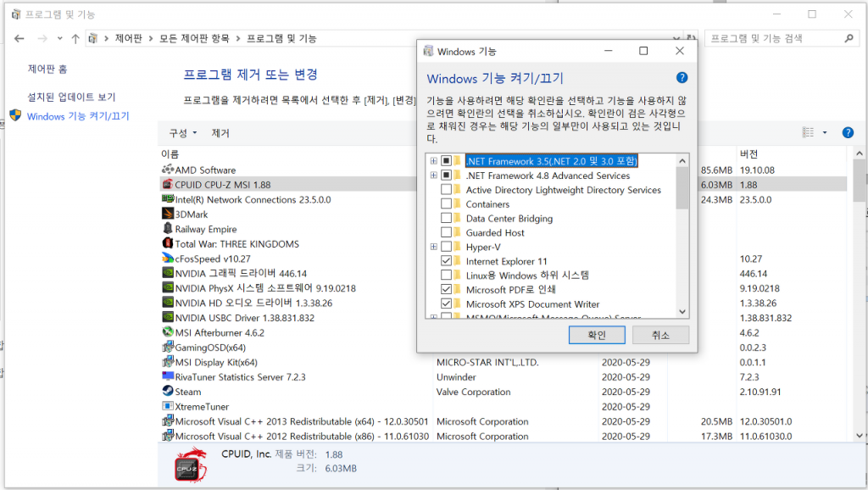Click the NVIDIA 그래픽 드라이버 icon
The height and width of the screenshot is (490, 868).
[x=168, y=273]
